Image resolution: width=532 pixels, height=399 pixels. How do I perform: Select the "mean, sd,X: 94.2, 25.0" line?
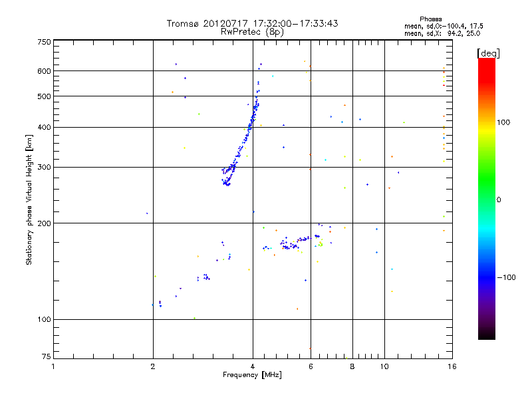point(442,33)
